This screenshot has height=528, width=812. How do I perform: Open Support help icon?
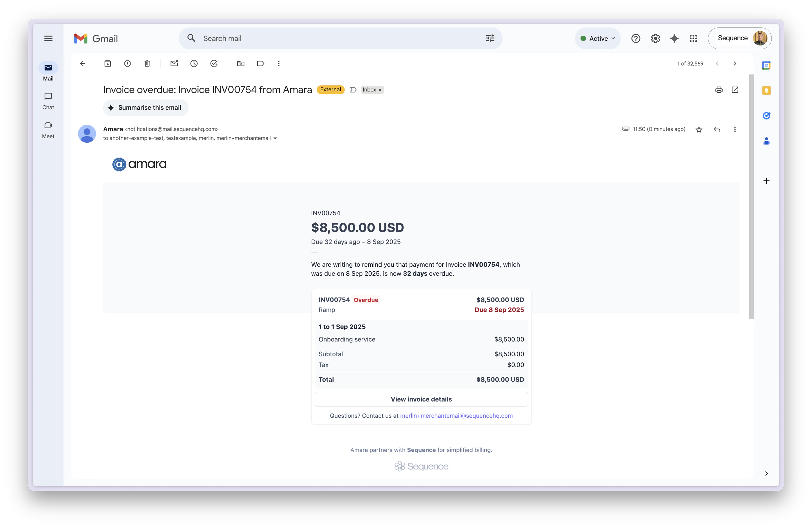[x=635, y=38]
